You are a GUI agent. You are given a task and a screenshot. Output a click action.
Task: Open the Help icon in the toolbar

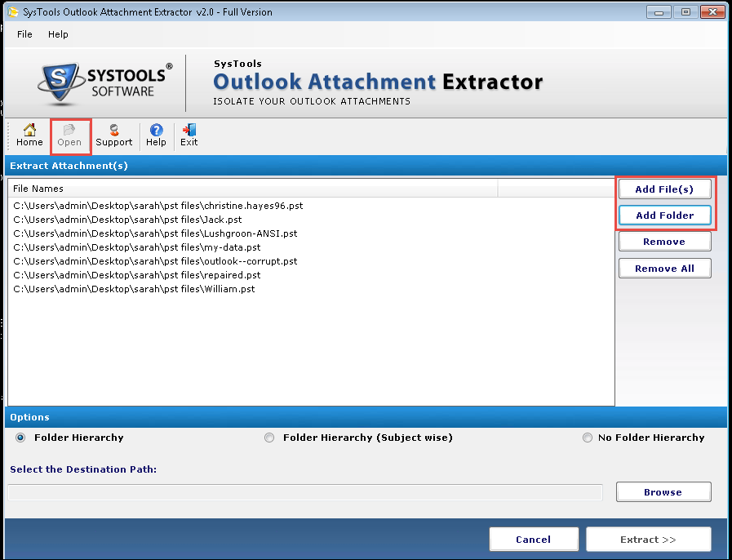click(x=155, y=135)
